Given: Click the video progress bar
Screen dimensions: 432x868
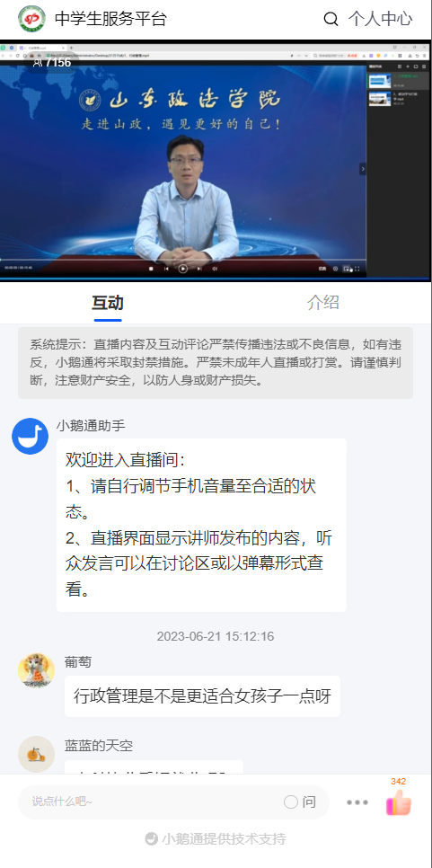Looking at the screenshot, I should 183,259.
